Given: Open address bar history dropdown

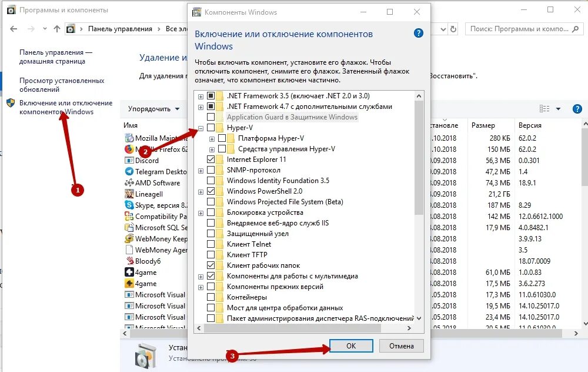Looking at the screenshot, I should [x=443, y=29].
